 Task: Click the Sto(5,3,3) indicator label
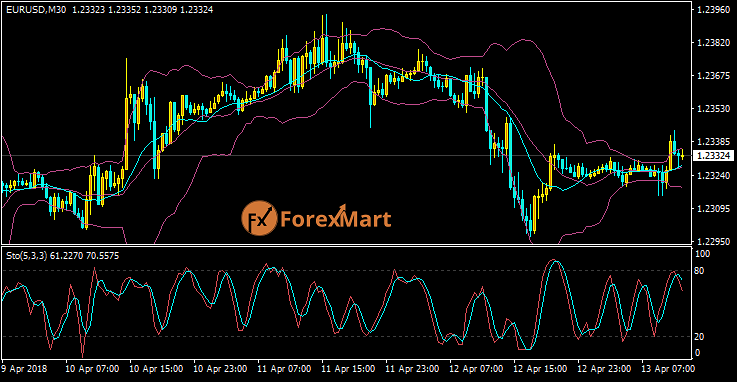tap(27, 256)
